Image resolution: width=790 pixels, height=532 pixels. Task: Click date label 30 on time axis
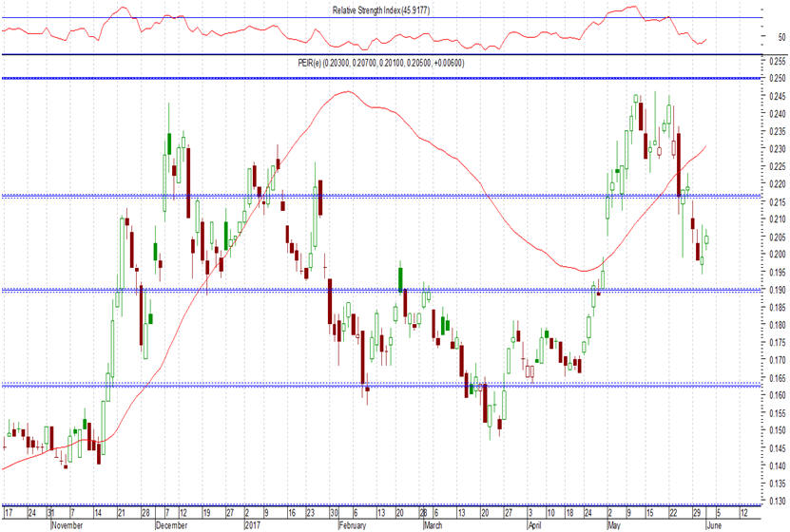[334, 513]
